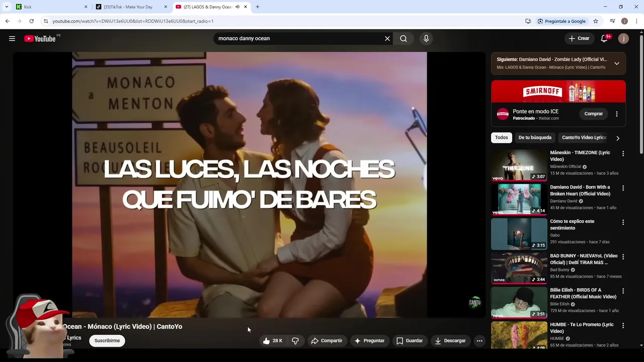Select the 'De tu búsqueda' chip
This screenshot has height=362, width=644.
point(535,138)
